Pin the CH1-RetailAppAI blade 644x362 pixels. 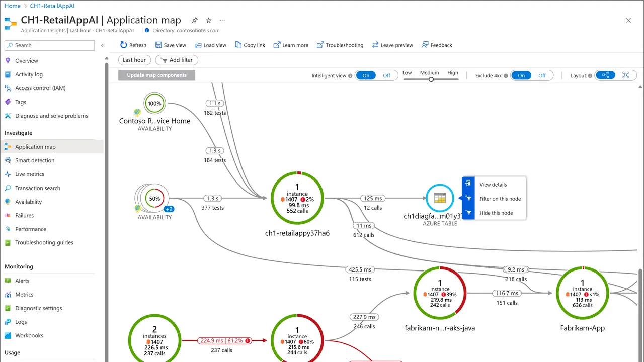coord(195,20)
